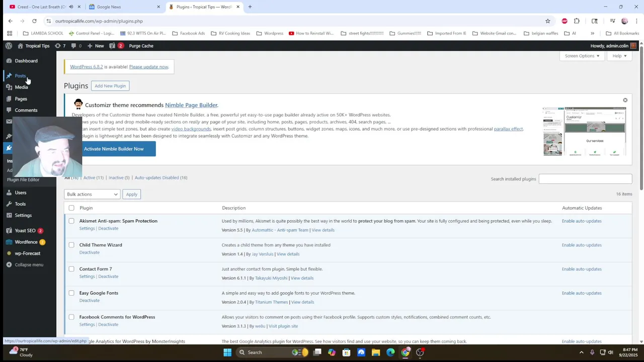Show more bookmarks chevron
644x362 pixels.
592,33
